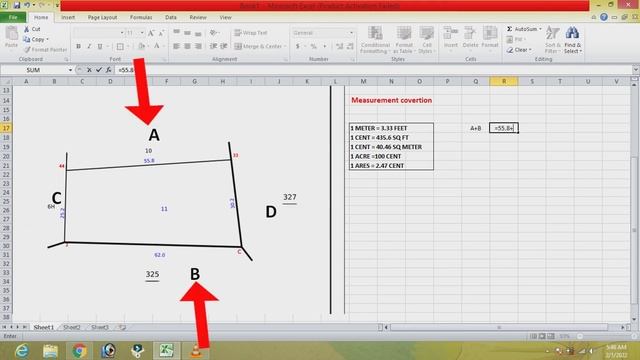This screenshot has height=360, width=640.
Task: Switch to the Insert ribbon tab
Action: pos(68,18)
